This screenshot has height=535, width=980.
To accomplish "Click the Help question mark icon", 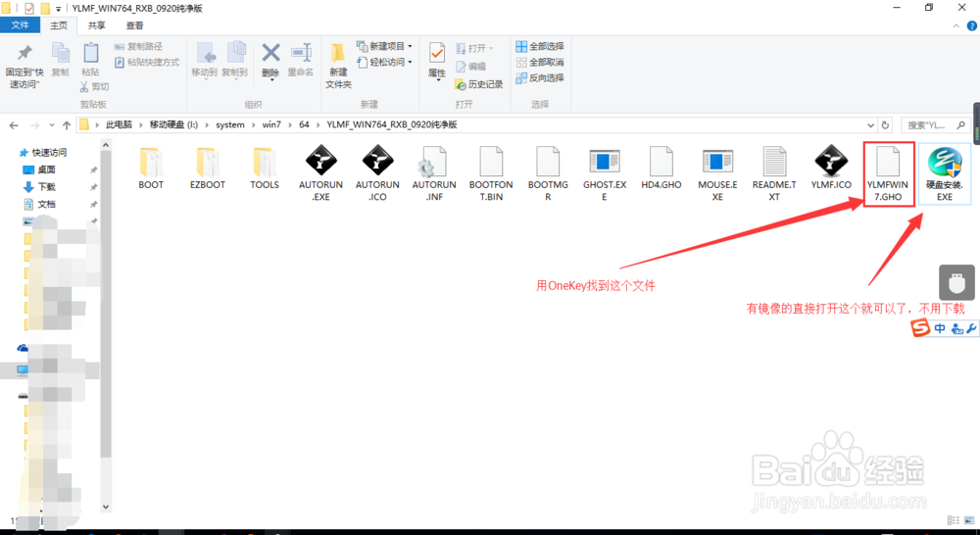I will (x=972, y=26).
